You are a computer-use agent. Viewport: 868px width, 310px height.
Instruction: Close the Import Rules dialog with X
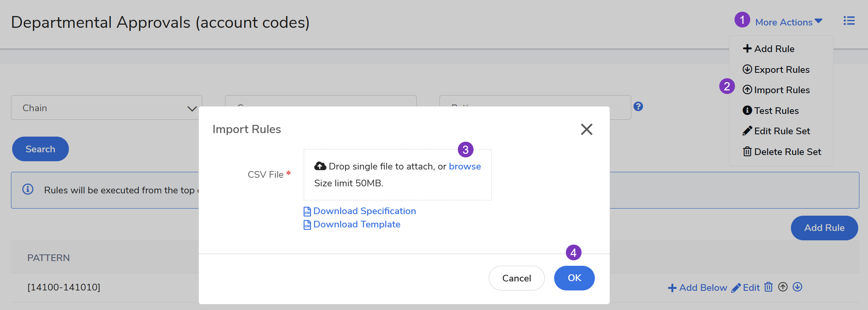click(586, 129)
